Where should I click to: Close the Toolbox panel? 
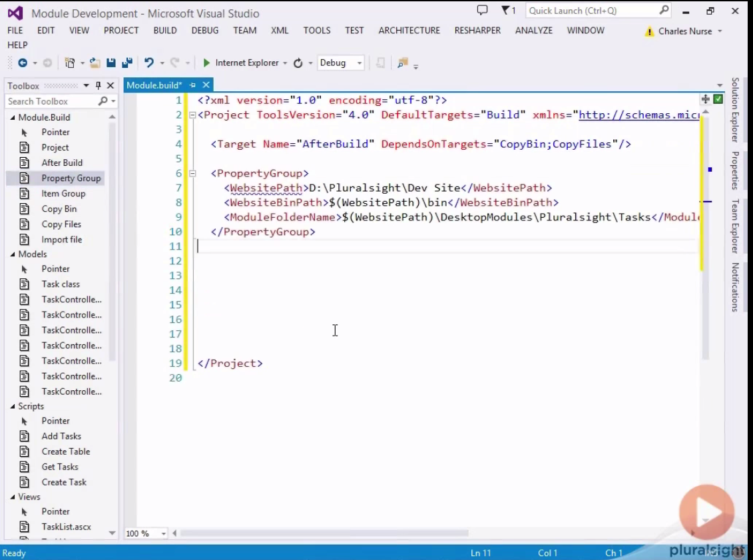111,85
